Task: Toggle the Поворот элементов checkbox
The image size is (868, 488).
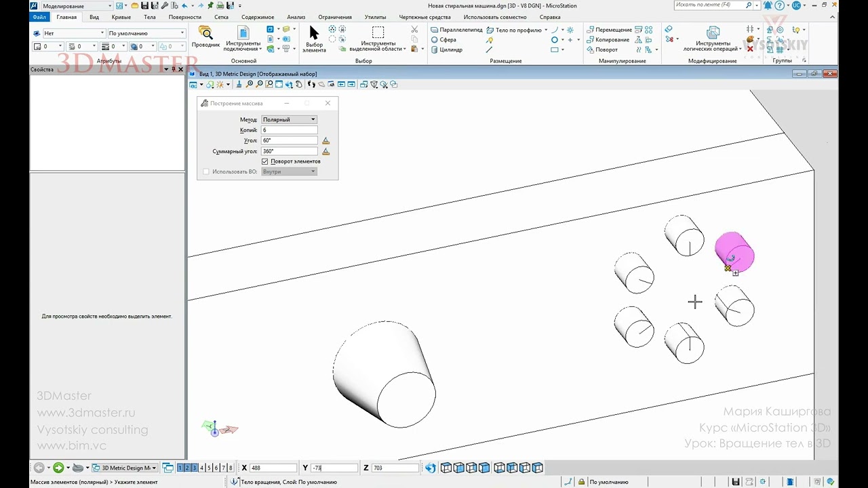Action: (264, 161)
